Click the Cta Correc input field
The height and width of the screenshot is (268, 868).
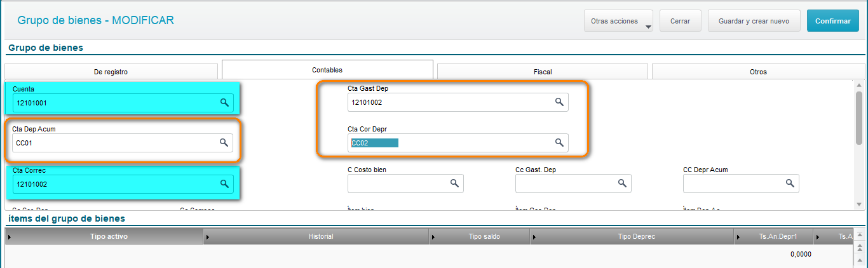(123, 184)
